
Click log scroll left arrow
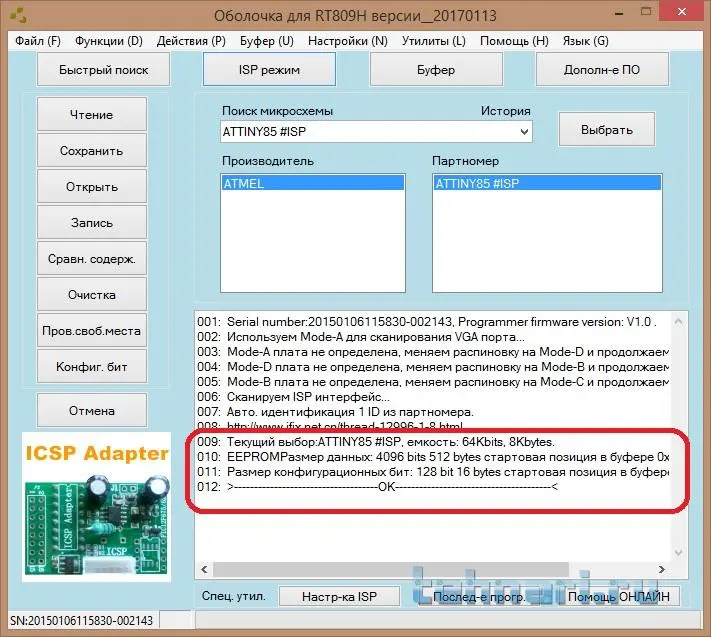(205, 569)
